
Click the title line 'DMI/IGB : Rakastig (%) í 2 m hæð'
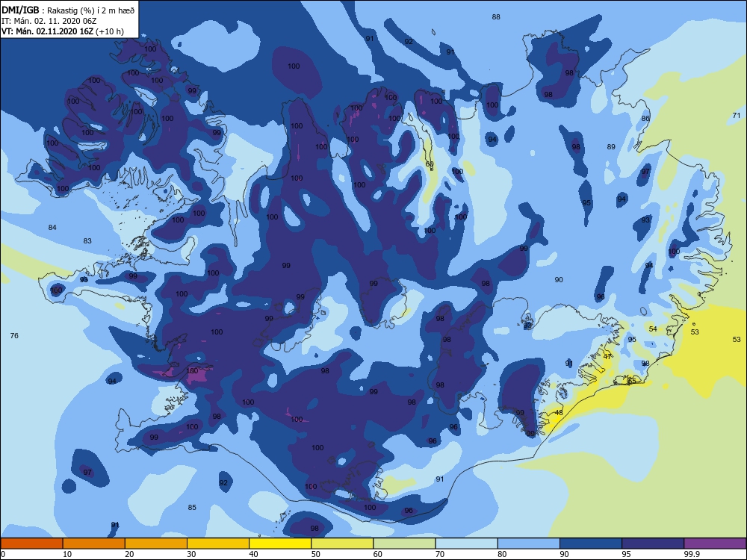[68, 10]
